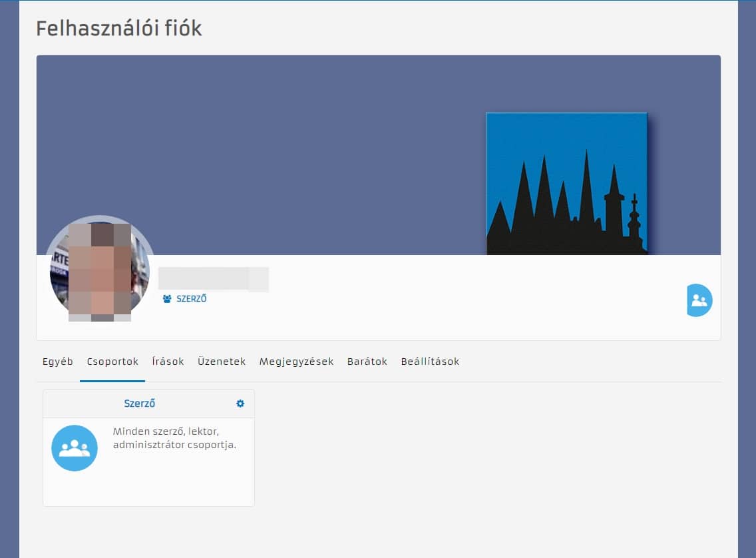Click the Felhasználói fiók page heading
The image size is (756, 558).
[118, 29]
